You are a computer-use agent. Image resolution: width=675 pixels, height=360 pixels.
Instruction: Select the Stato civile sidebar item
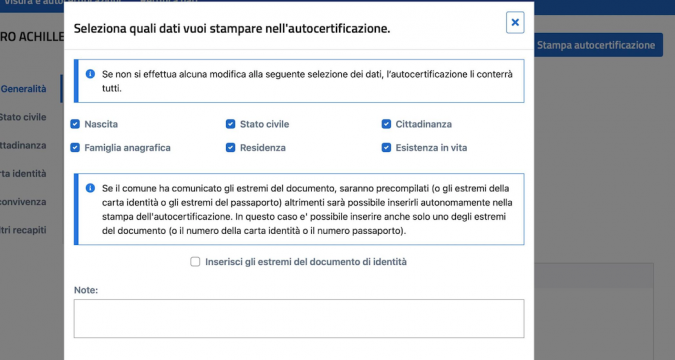pos(23,117)
